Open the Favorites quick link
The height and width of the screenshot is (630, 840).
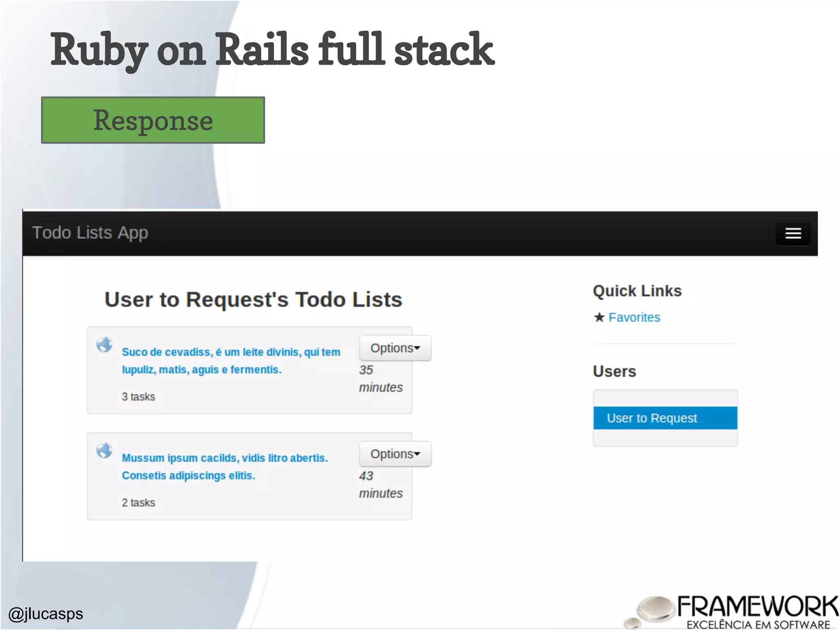point(634,317)
